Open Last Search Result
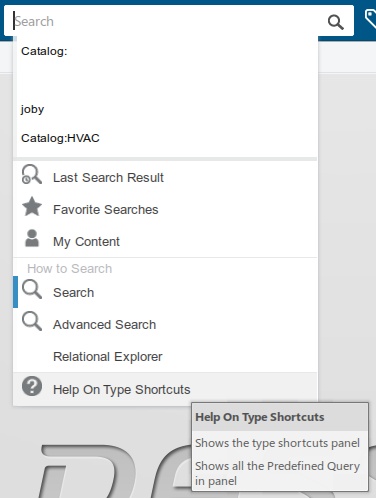 tap(165, 177)
